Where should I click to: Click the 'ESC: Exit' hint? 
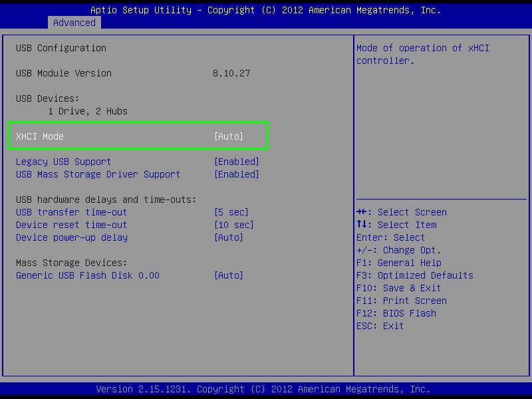[380, 326]
